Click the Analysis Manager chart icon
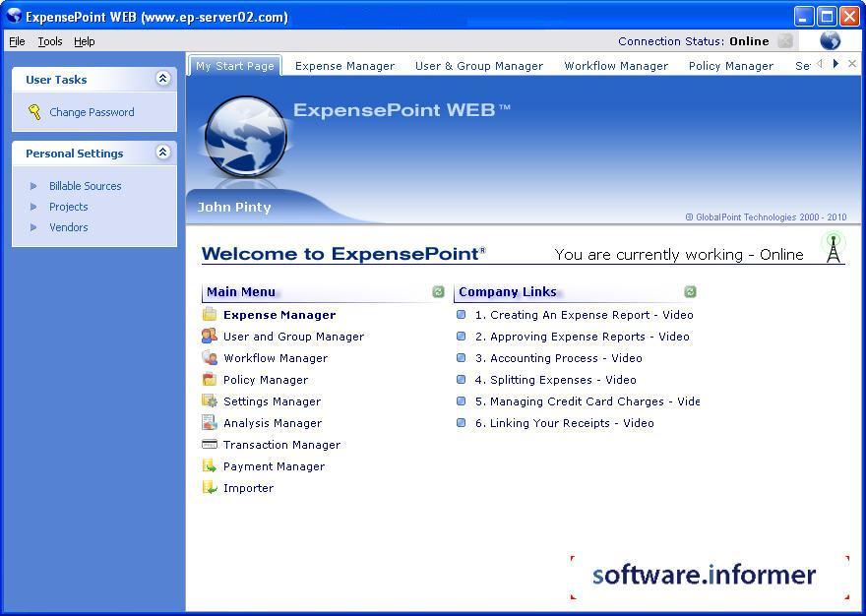Image resolution: width=866 pixels, height=616 pixels. click(x=210, y=422)
